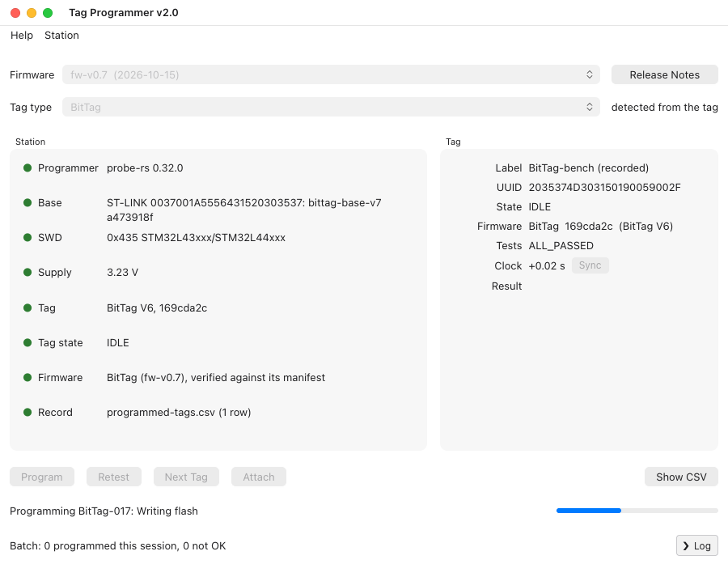This screenshot has width=728, height=564.
Task: Click the Programmer status green dot
Action: 28,168
